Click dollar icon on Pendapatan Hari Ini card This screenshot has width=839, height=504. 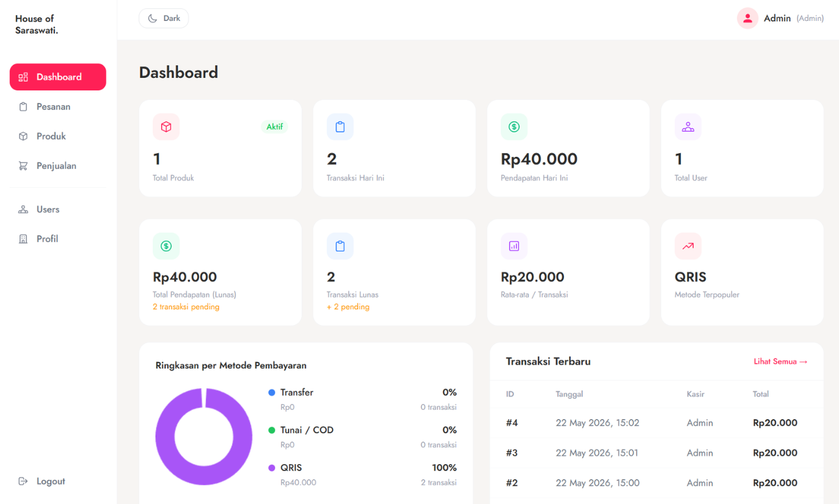click(x=514, y=127)
